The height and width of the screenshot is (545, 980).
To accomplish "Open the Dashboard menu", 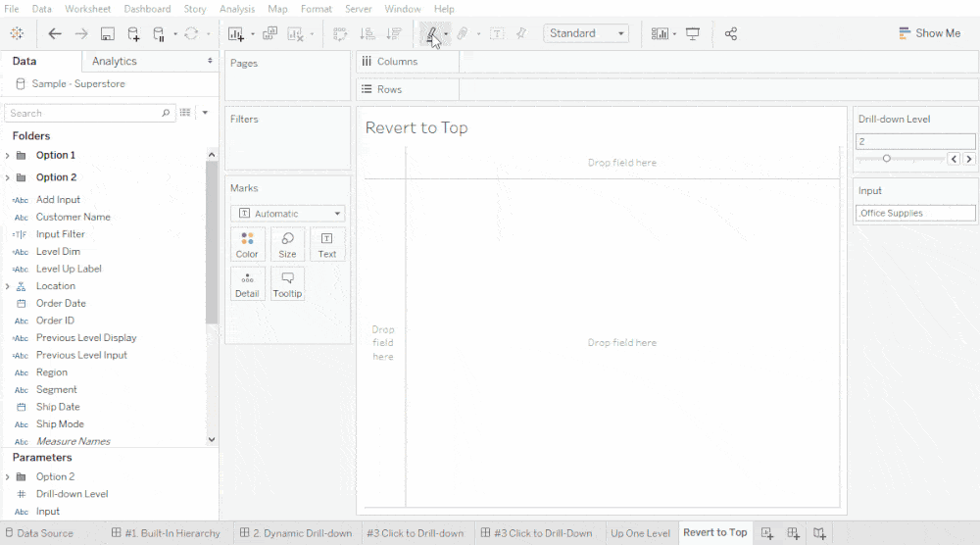I will (148, 9).
